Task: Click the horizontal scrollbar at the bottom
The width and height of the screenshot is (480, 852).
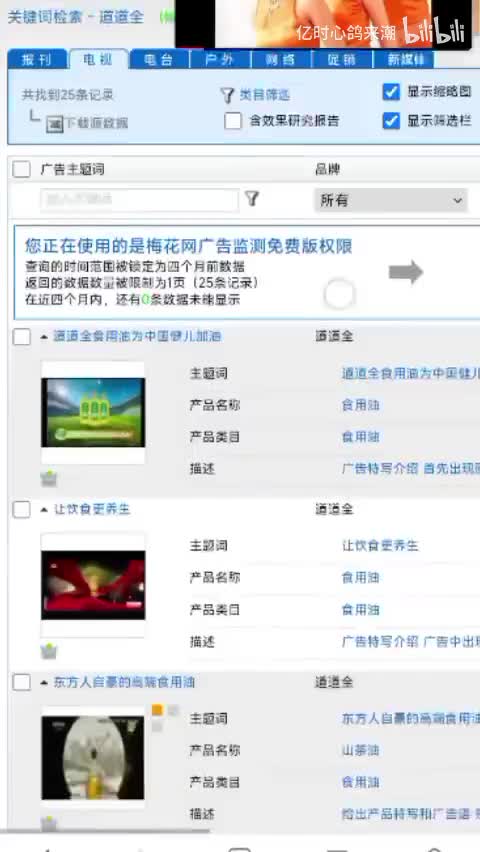Action: click(x=104, y=830)
